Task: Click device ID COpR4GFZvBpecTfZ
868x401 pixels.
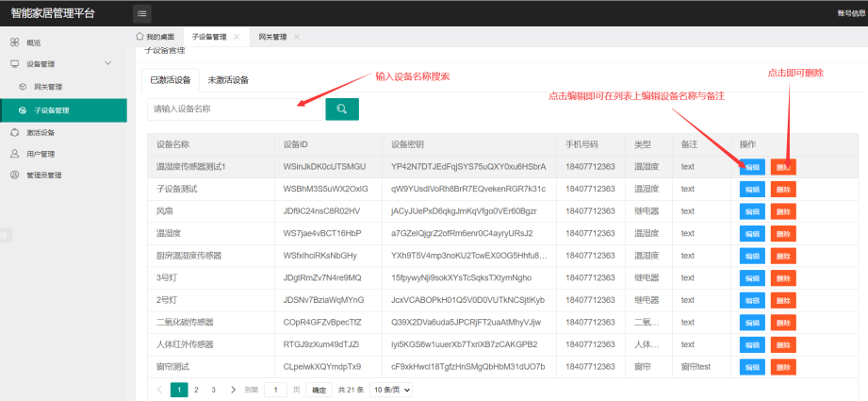Action: coord(322,323)
